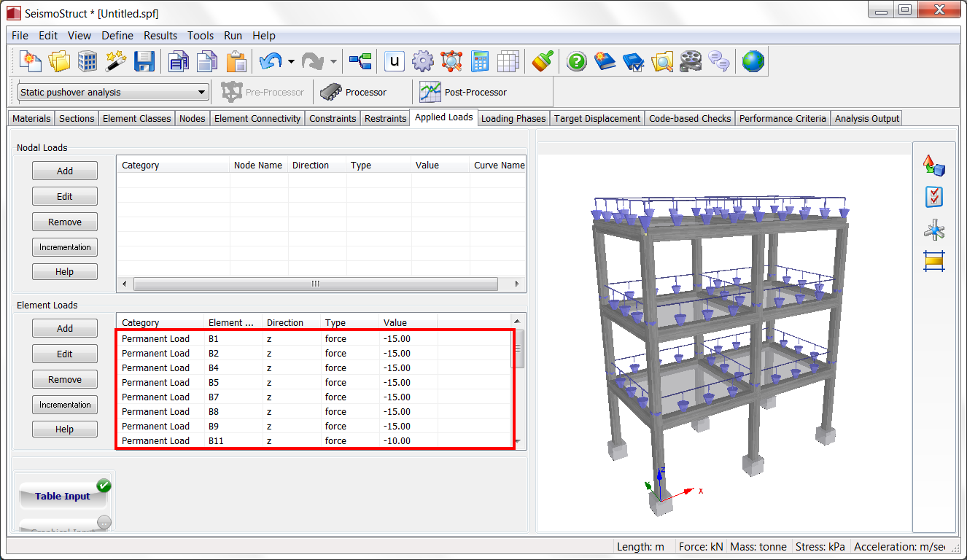Click the units 'u' toolbar icon
Screen dimensions: 967x560
click(x=394, y=61)
